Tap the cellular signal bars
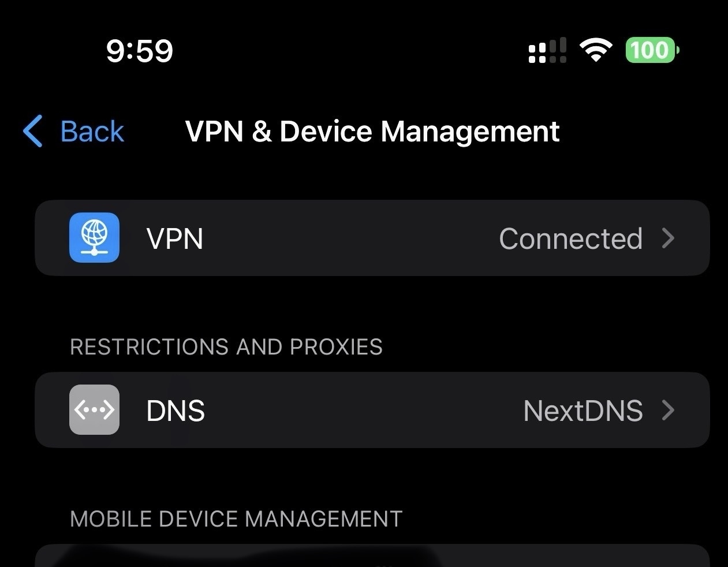The width and height of the screenshot is (728, 567). [547, 51]
